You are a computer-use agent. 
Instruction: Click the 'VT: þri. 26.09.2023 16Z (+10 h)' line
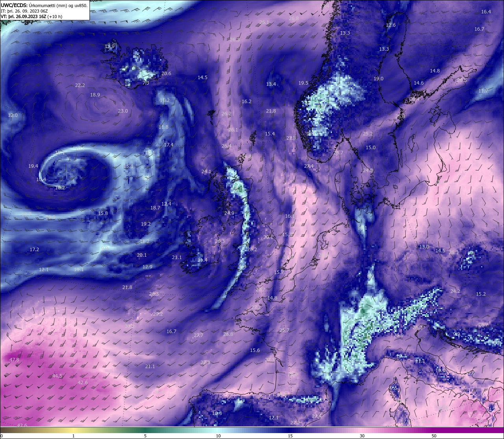click(32, 17)
